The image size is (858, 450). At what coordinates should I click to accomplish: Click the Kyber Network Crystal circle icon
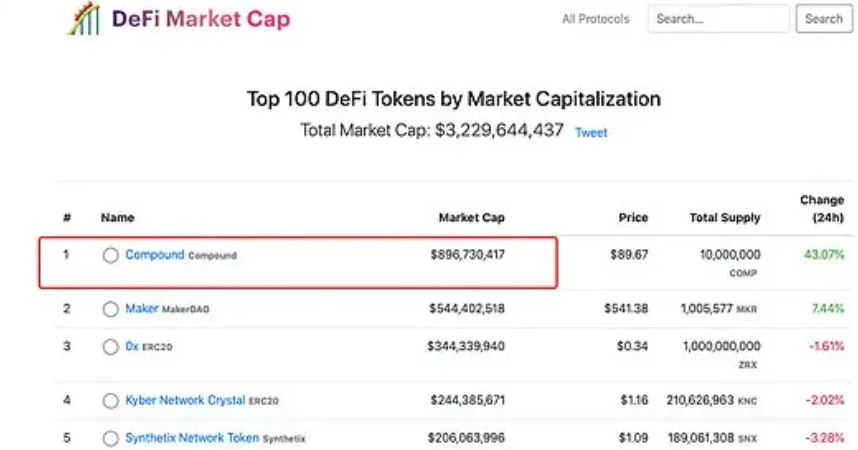(x=111, y=401)
